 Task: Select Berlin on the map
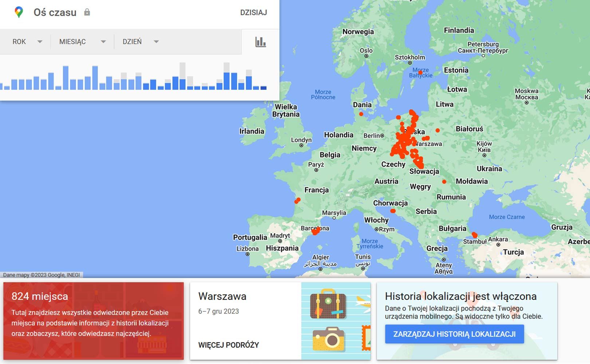pyautogui.click(x=371, y=136)
